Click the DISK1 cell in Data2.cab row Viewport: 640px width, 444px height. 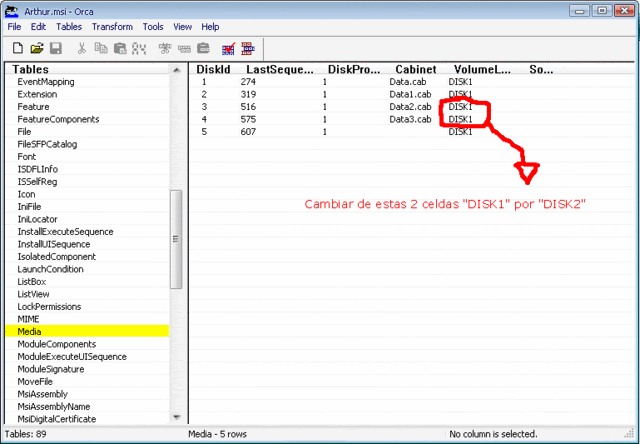[x=460, y=107]
